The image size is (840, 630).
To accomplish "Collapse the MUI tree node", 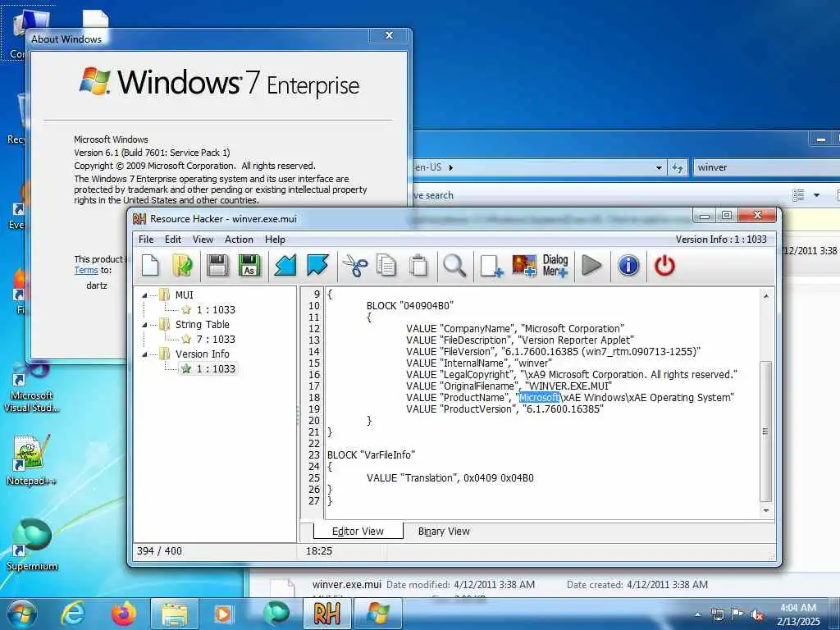I will pyautogui.click(x=144, y=295).
